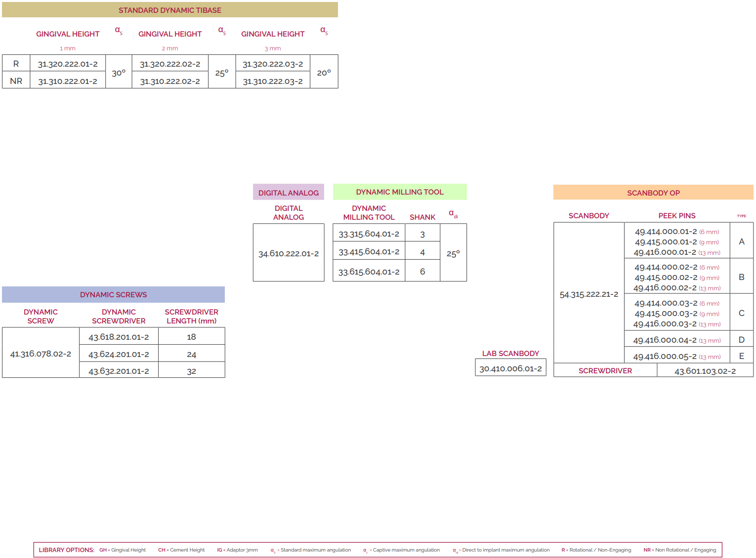
Task: Click the Dynamic Screws header banner
Action: pos(113,294)
